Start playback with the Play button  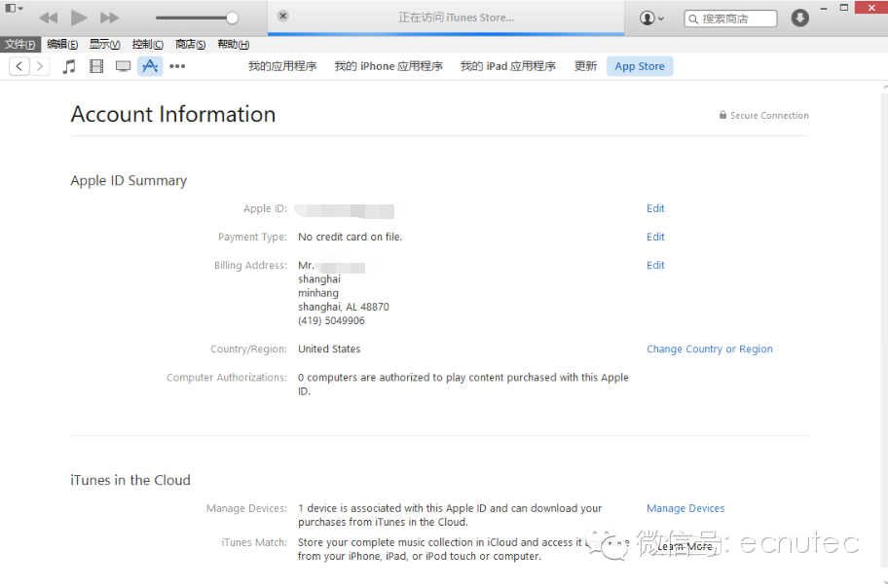pos(79,18)
